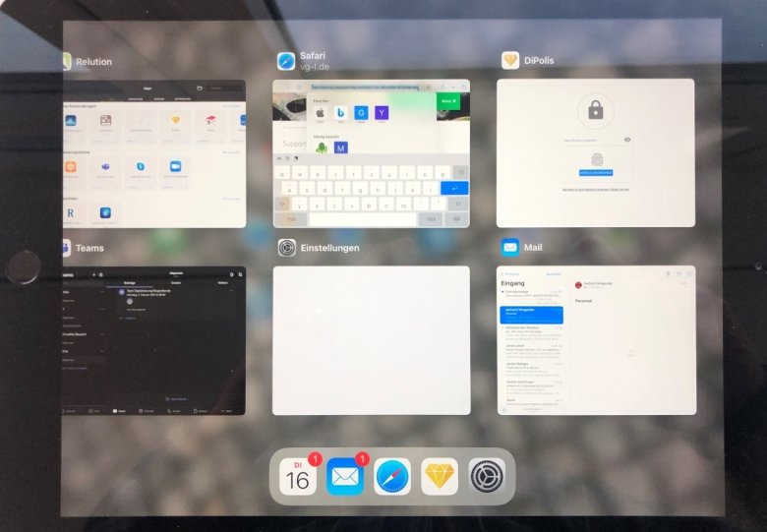Open the Bing favorite in Safari
Image resolution: width=767 pixels, height=532 pixels.
[340, 113]
